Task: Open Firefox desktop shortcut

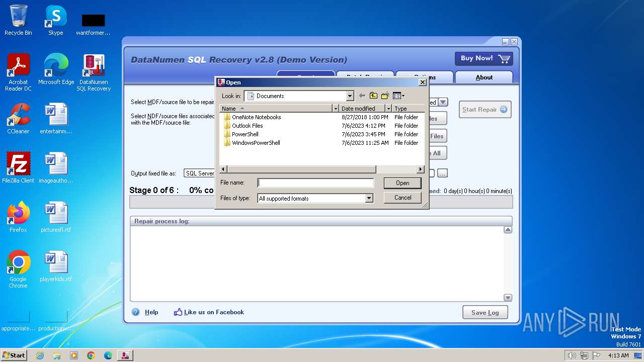Action: [18, 217]
